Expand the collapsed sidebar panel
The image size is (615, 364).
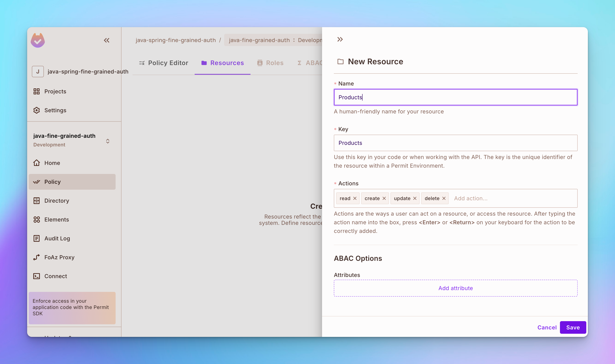[340, 40]
